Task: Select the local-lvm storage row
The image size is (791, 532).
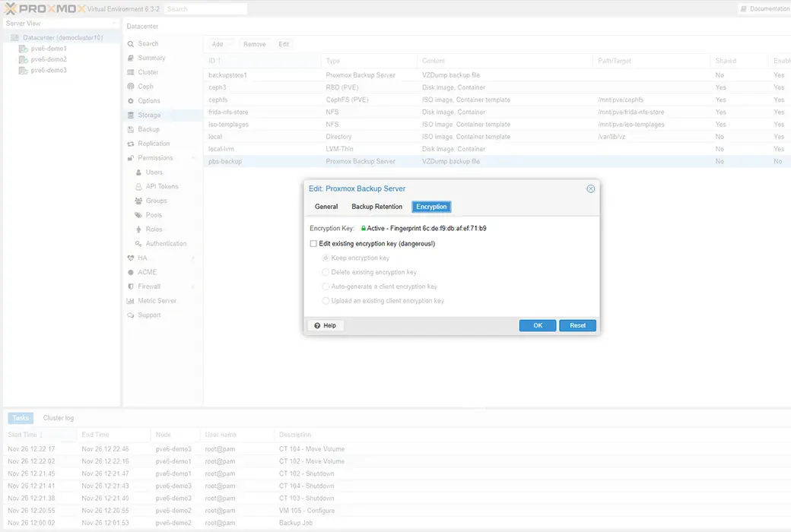Action: (497, 149)
